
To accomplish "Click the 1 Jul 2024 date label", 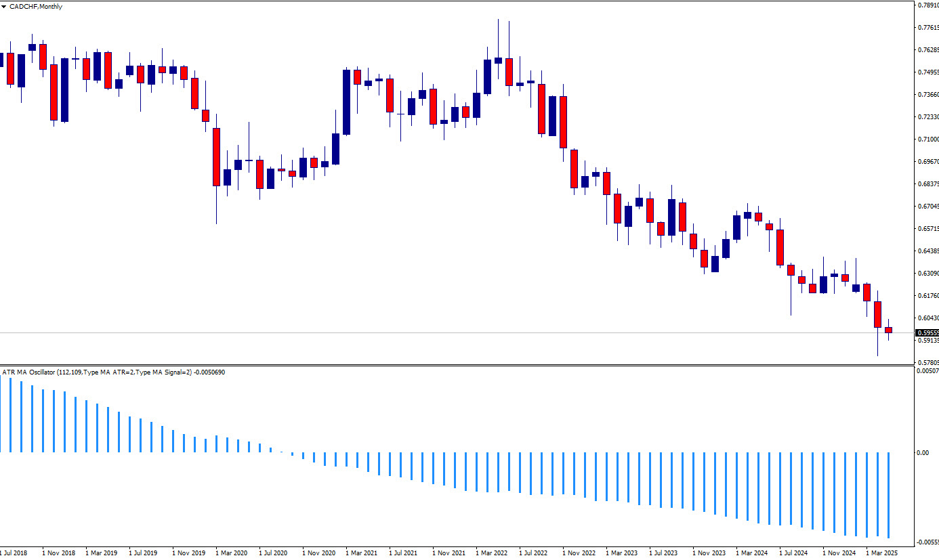I will click(x=794, y=553).
